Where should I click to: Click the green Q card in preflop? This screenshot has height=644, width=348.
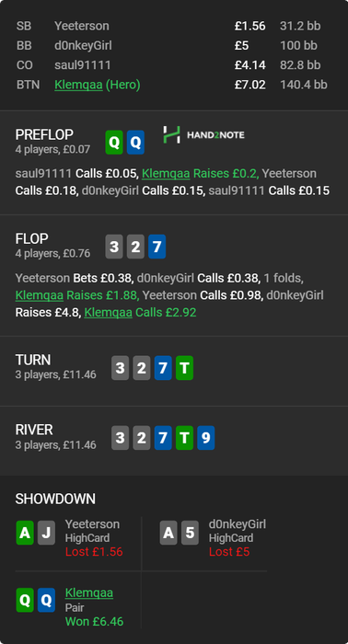click(114, 143)
